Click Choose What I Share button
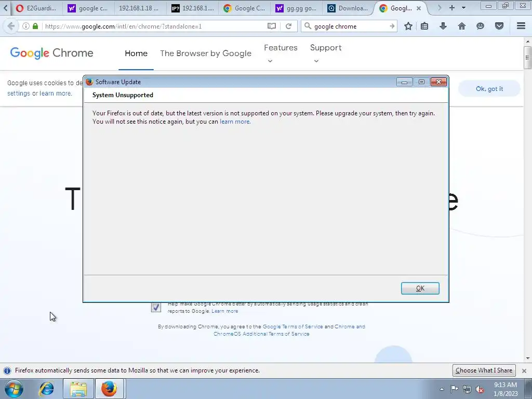Image resolution: width=532 pixels, height=399 pixels. (484, 370)
